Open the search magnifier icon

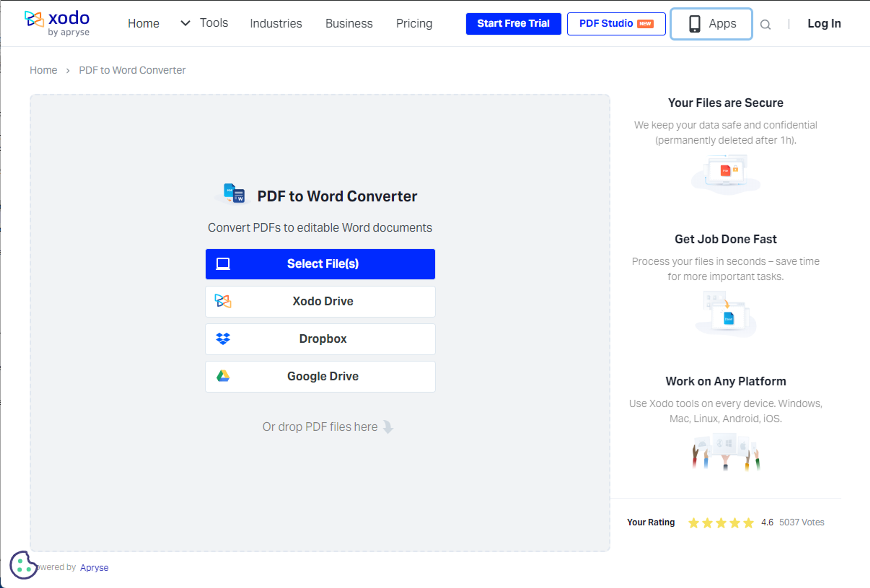[x=765, y=25]
